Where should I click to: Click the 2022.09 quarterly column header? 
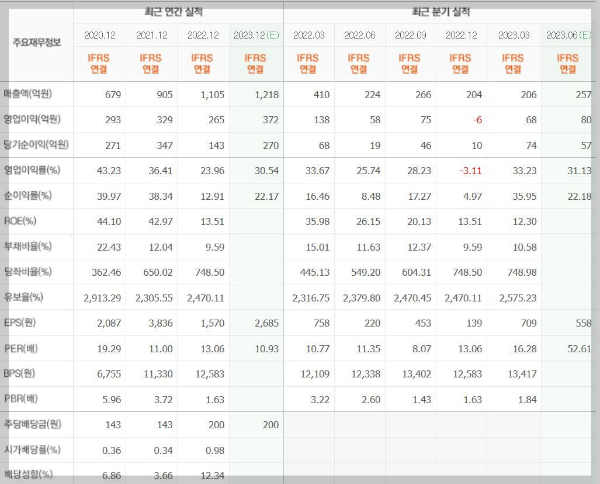coord(410,35)
